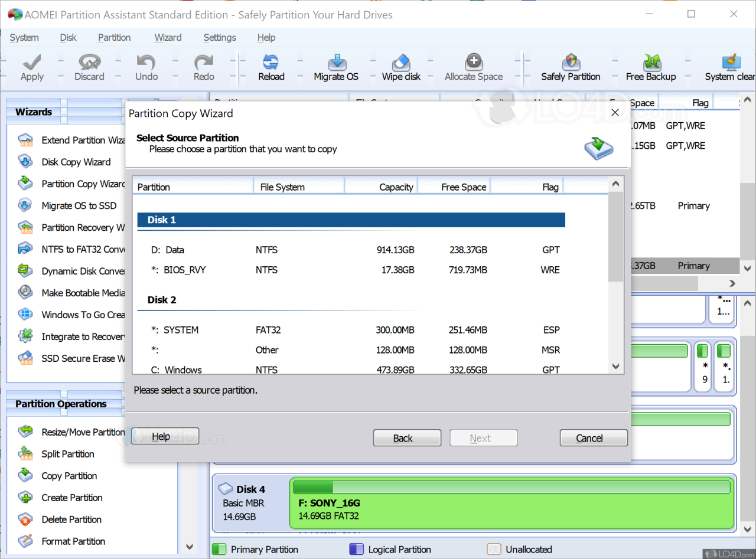Select the SYSTEM FAT32 partition row
The height and width of the screenshot is (559, 756).
coord(351,330)
